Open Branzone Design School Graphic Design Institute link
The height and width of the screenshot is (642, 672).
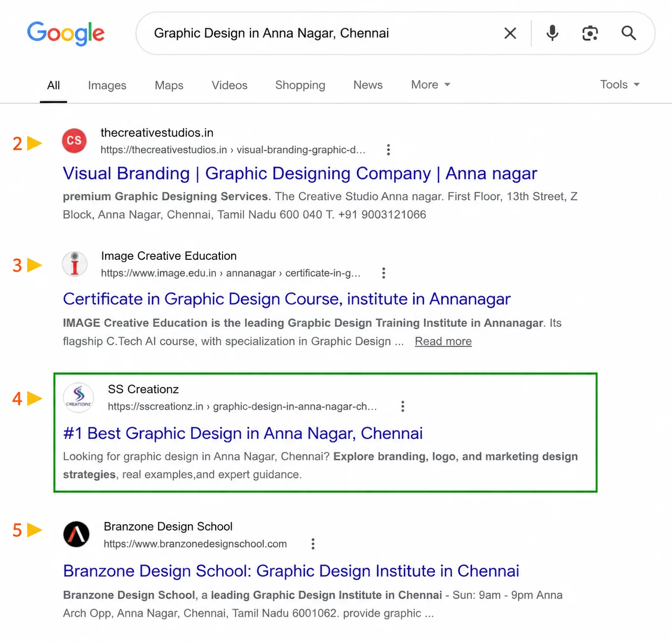(291, 571)
